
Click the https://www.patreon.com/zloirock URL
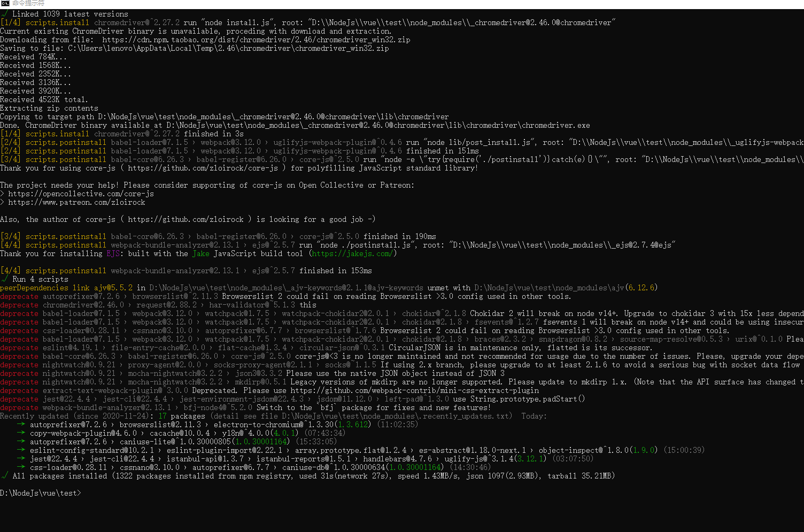tap(76, 202)
